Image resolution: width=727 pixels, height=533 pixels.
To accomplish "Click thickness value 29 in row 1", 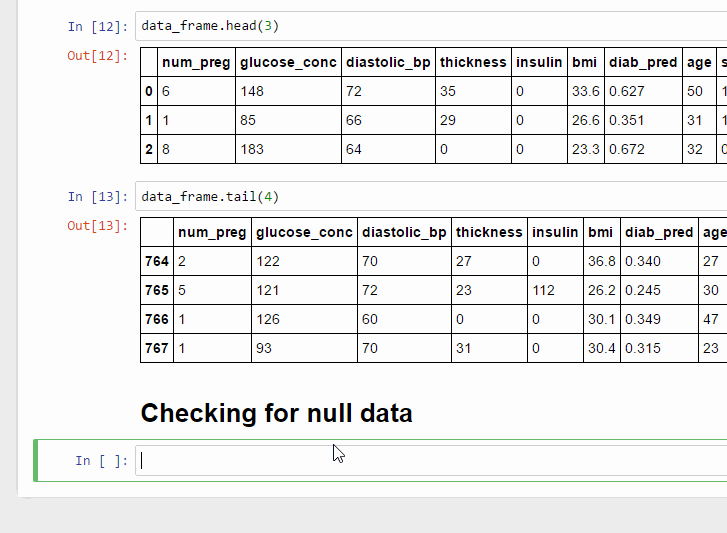I will (447, 121).
